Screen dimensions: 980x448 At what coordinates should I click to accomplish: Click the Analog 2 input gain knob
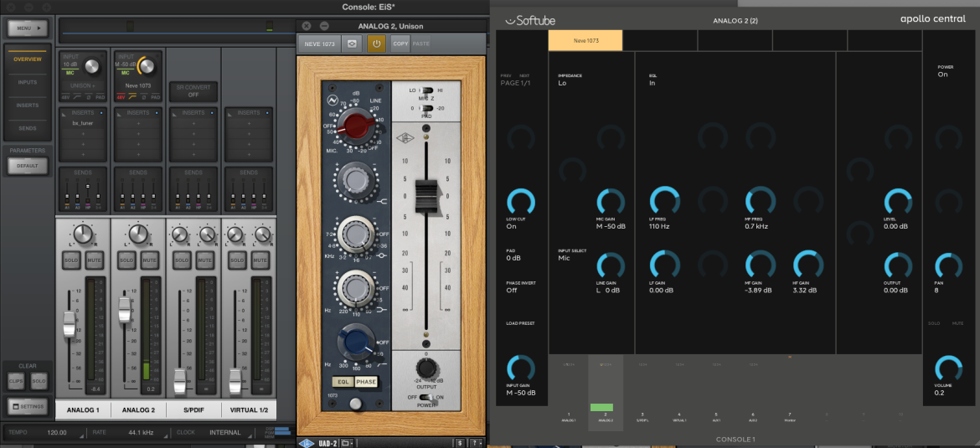[x=147, y=65]
